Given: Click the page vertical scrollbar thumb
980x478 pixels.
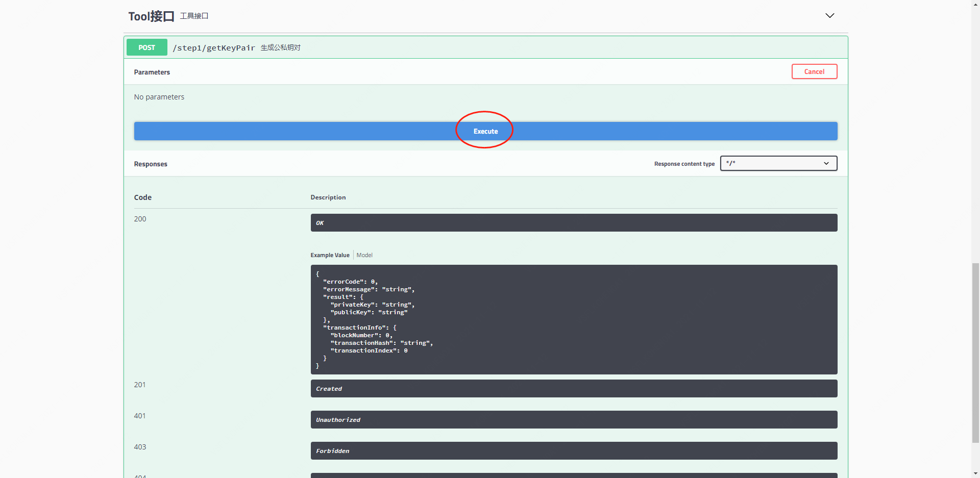Looking at the screenshot, I should pos(975,353).
